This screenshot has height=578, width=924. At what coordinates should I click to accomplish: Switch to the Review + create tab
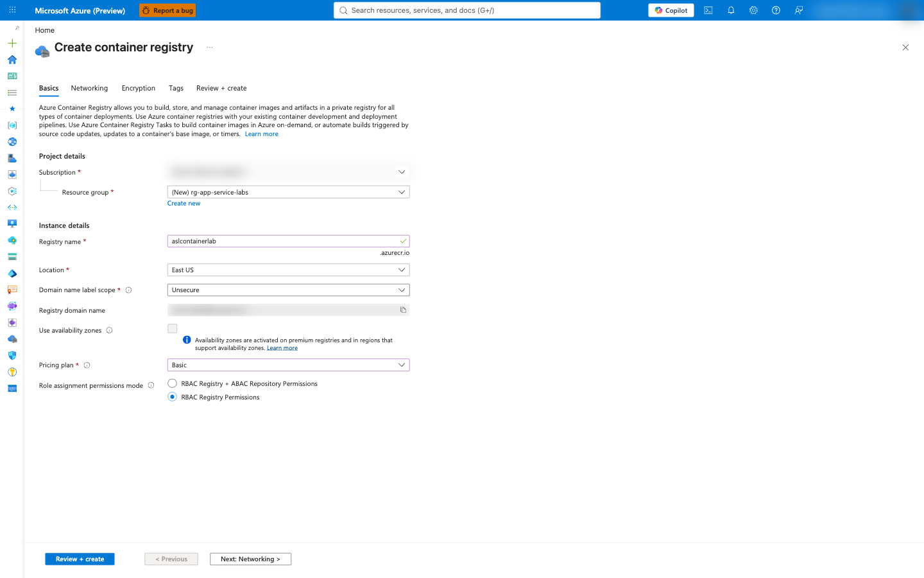coord(221,88)
